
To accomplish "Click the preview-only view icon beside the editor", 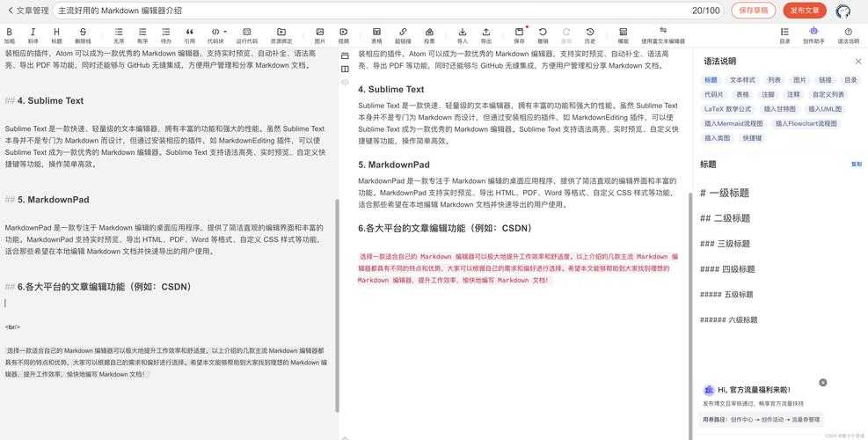I will click(345, 56).
